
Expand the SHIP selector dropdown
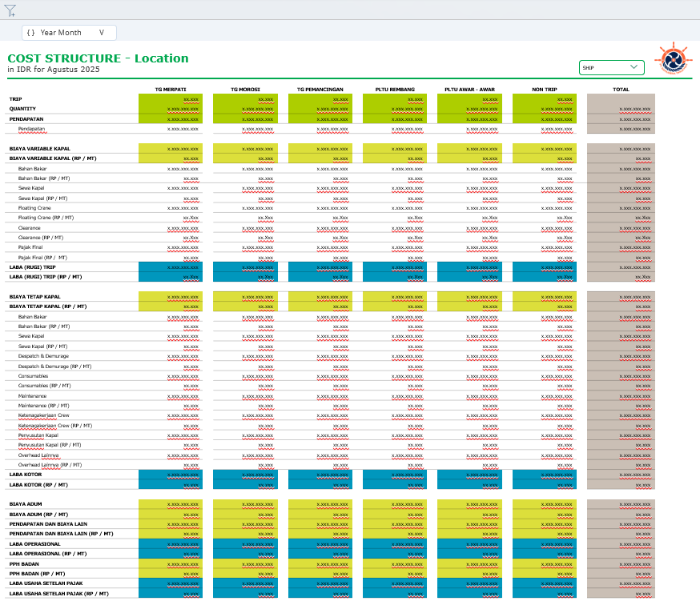click(612, 67)
